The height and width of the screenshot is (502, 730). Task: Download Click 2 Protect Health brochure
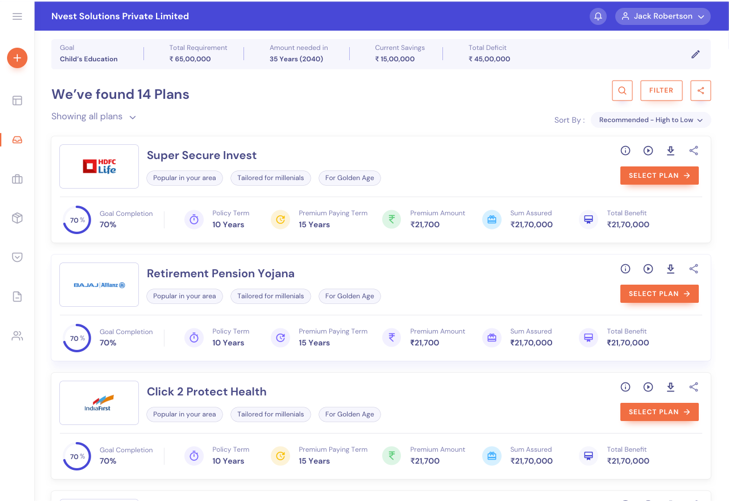[671, 387]
